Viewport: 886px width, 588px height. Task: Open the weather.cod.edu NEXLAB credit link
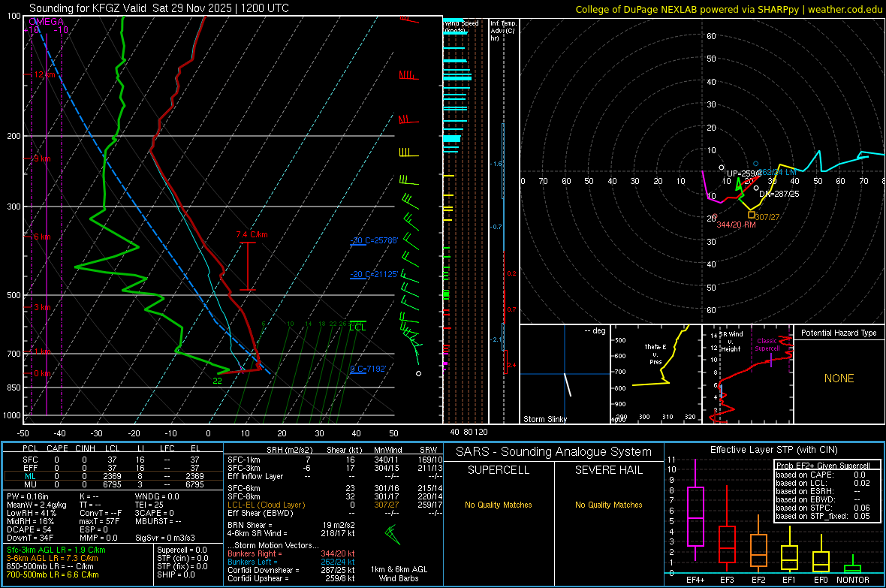pos(728,9)
